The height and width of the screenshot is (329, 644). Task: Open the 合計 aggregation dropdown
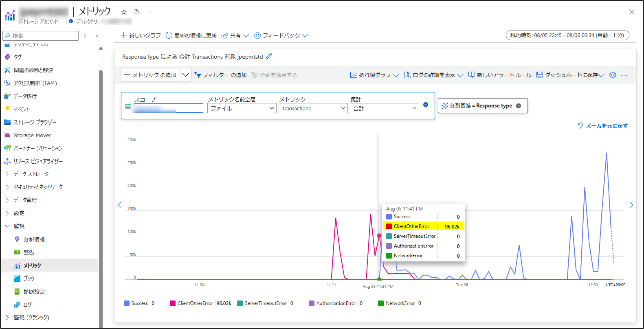click(385, 108)
